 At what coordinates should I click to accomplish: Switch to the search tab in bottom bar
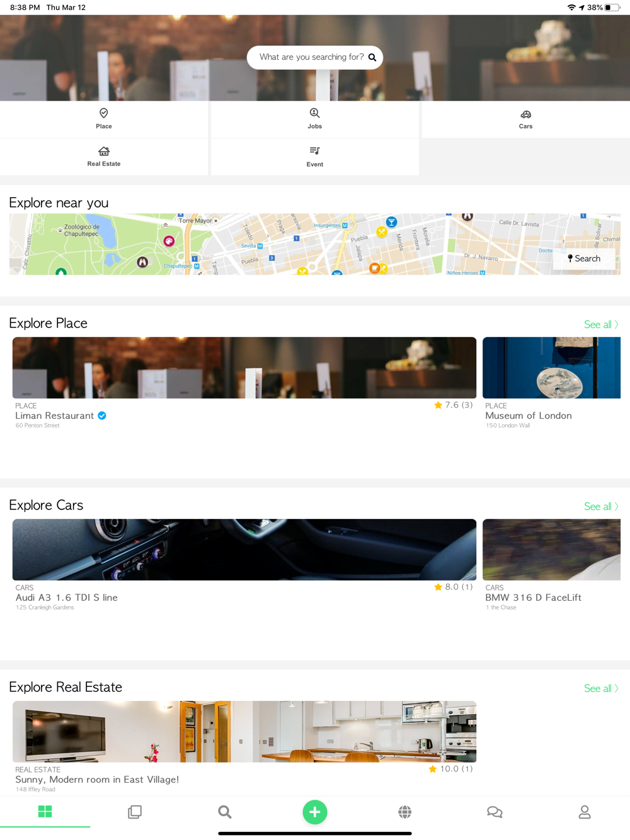tap(225, 812)
